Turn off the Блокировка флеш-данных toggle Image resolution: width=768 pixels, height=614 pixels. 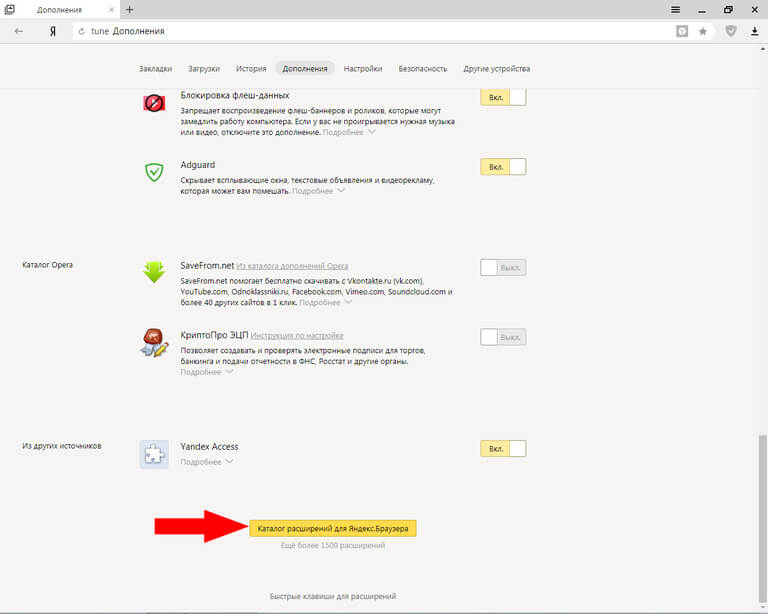point(503,97)
